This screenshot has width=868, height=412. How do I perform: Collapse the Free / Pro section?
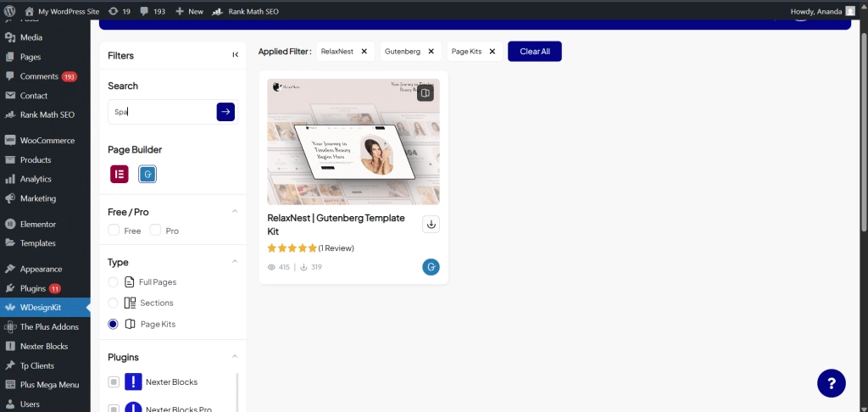point(235,212)
